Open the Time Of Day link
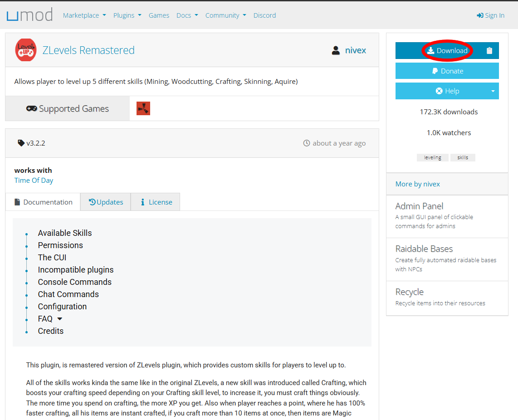The height and width of the screenshot is (420, 518). [34, 181]
